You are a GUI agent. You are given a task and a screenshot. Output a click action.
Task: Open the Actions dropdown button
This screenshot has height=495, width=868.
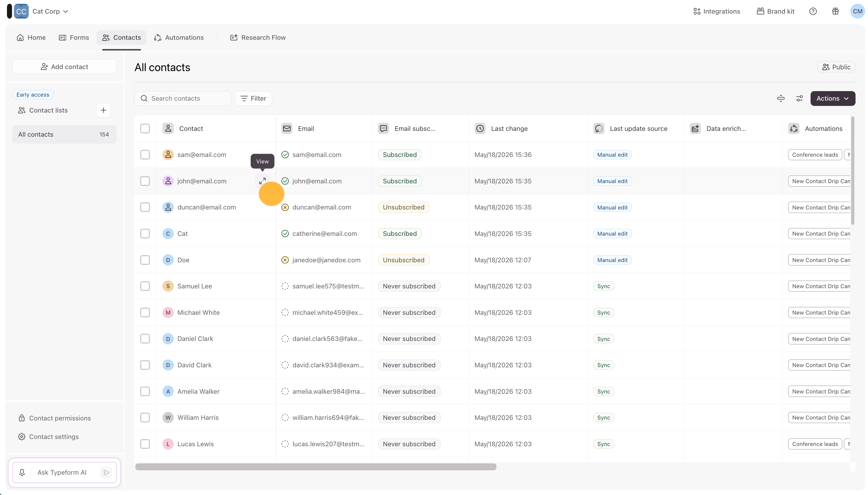coord(833,98)
